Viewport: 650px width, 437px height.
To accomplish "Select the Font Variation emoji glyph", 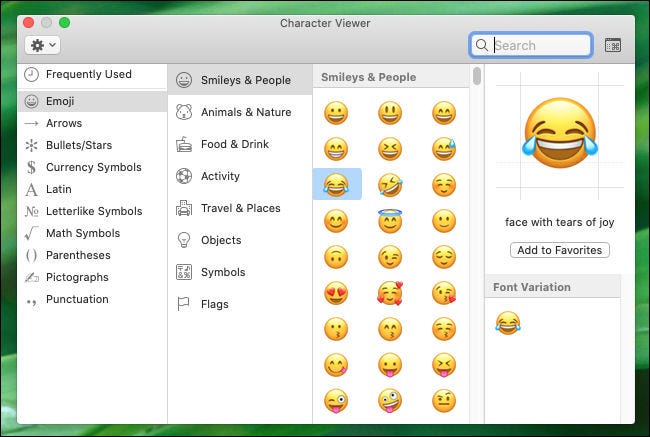I will [x=508, y=323].
